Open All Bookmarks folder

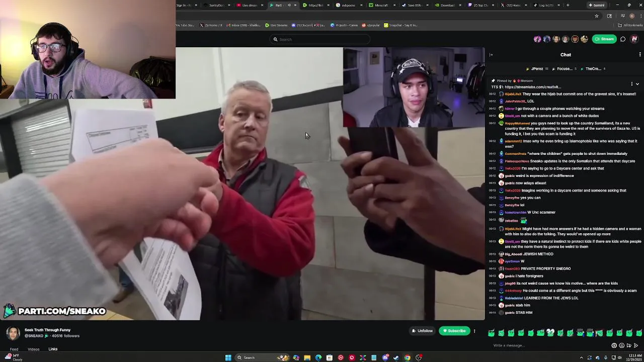click(630, 25)
